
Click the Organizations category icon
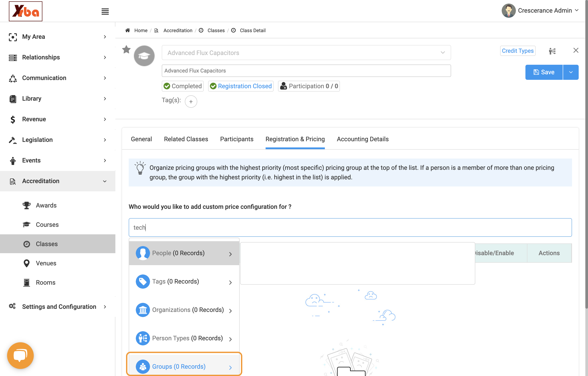(143, 310)
